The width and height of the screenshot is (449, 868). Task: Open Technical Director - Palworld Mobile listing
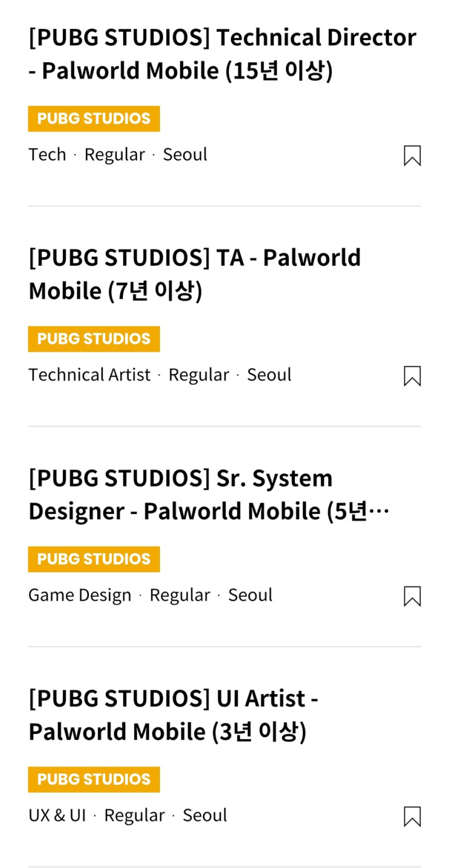coord(222,54)
